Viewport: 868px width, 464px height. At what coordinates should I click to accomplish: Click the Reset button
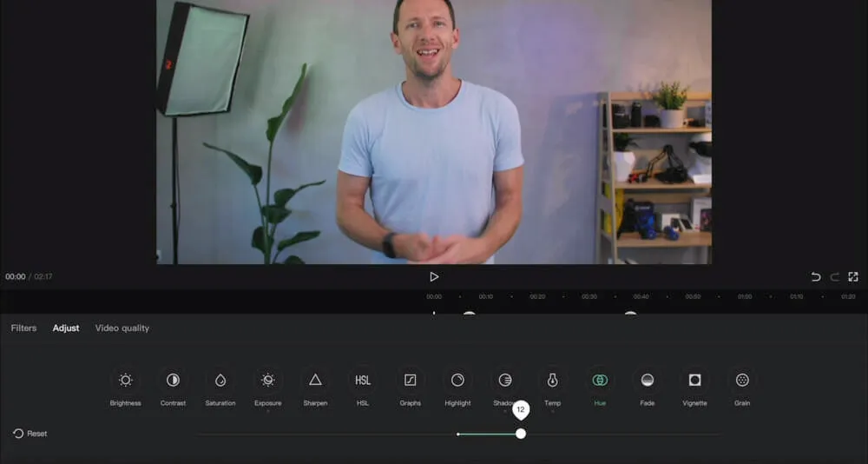[x=30, y=434]
